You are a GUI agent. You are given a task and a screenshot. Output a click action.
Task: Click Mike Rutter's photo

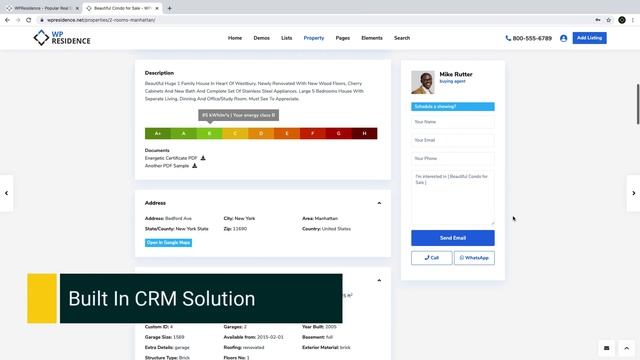click(422, 82)
